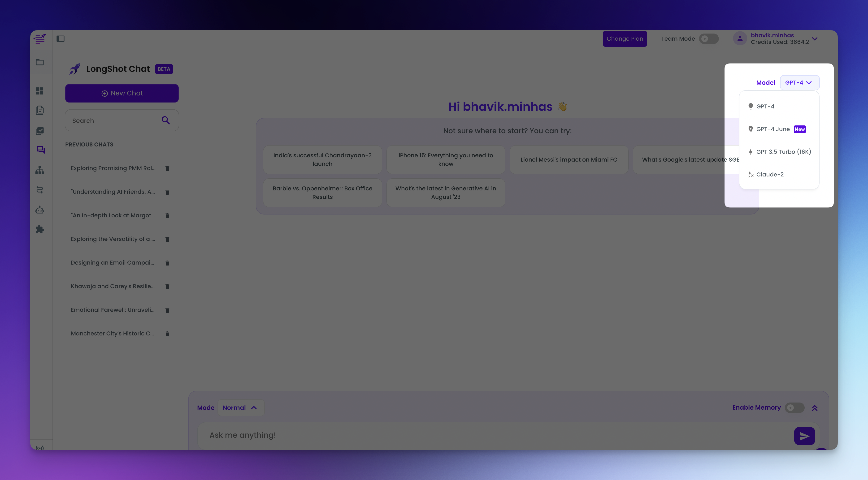Open the folder icon in the sidebar
This screenshot has width=868, height=480.
click(40, 62)
